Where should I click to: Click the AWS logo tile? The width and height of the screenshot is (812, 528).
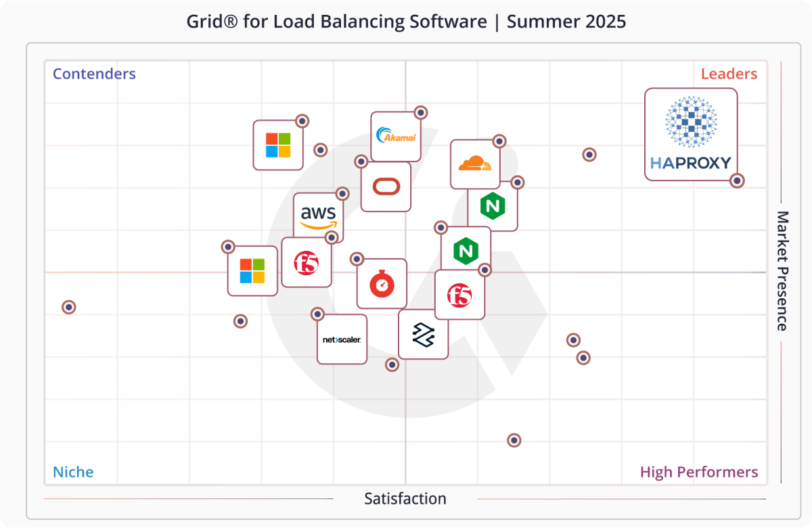[x=318, y=217]
